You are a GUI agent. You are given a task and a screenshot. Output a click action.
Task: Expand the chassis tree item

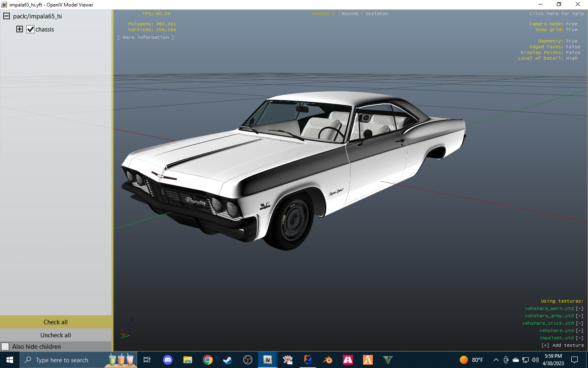[19, 29]
